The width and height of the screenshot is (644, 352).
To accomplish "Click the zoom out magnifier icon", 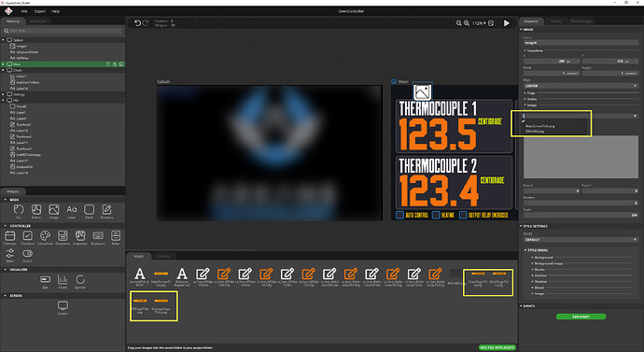I will point(459,23).
